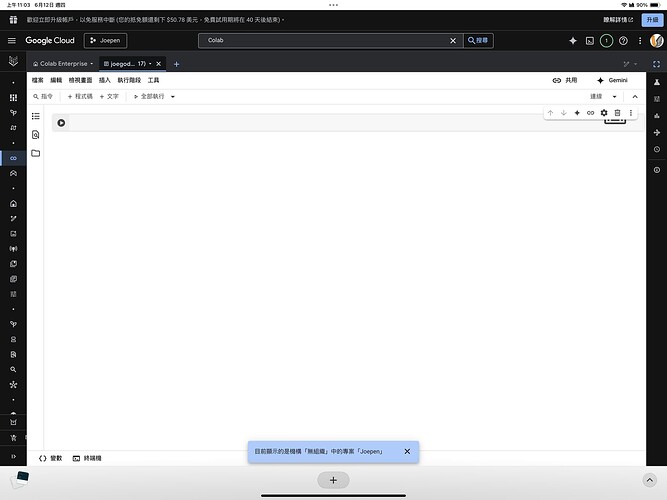Run the code cell play button
The width and height of the screenshot is (667, 500).
coord(61,123)
